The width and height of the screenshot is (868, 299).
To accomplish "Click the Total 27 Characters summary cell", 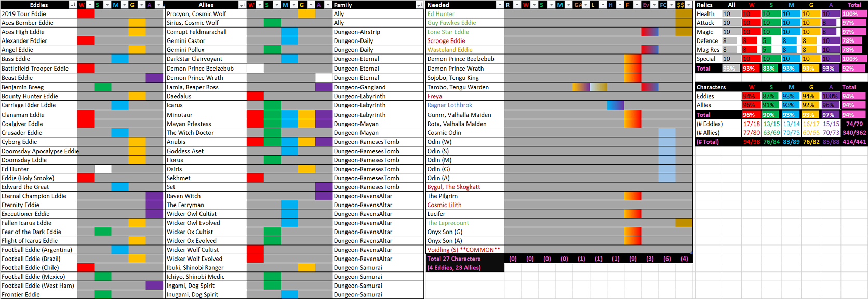I will click(x=454, y=259).
